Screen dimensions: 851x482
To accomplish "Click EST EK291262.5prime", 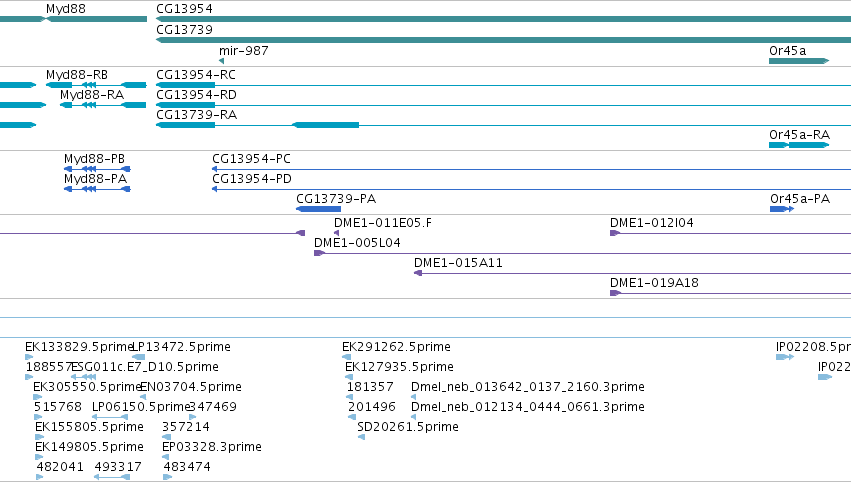I will pyautogui.click(x=396, y=347).
